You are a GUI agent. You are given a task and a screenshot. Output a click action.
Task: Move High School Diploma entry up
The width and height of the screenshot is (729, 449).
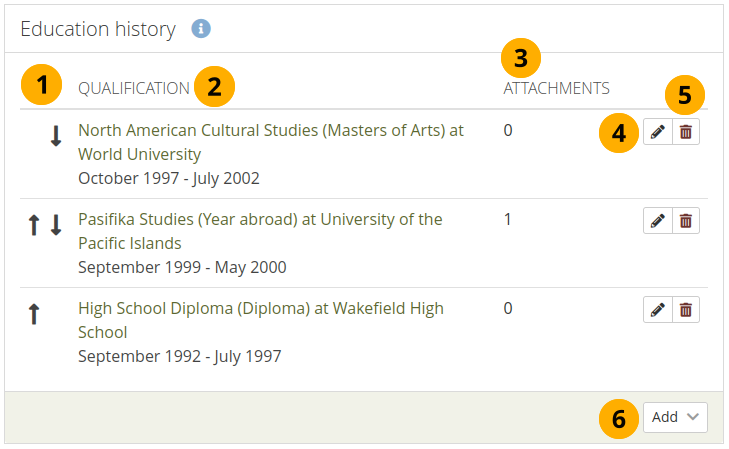click(x=34, y=316)
